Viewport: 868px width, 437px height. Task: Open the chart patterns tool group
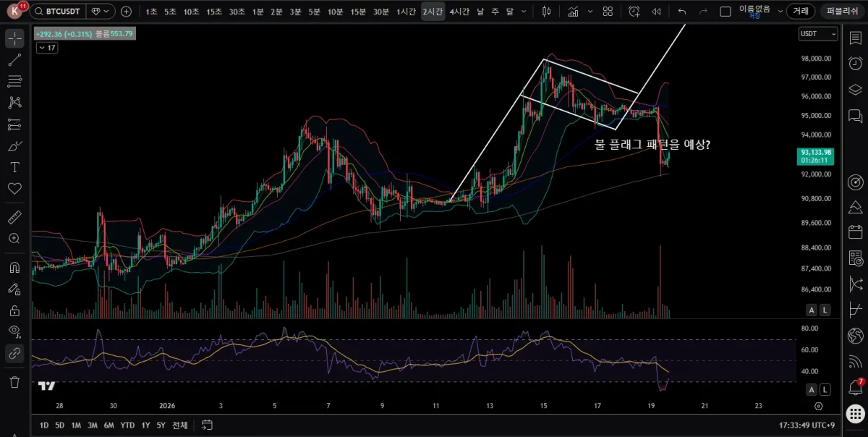[x=14, y=102]
